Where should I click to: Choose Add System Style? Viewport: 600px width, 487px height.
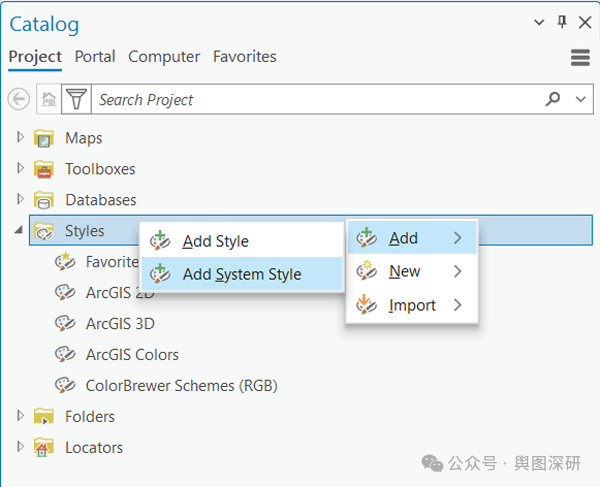point(242,274)
